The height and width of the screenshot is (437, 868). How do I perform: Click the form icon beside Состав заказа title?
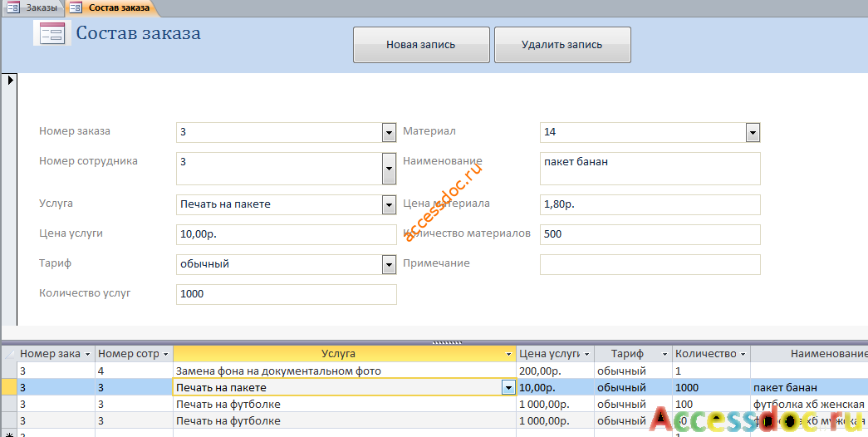coord(52,33)
